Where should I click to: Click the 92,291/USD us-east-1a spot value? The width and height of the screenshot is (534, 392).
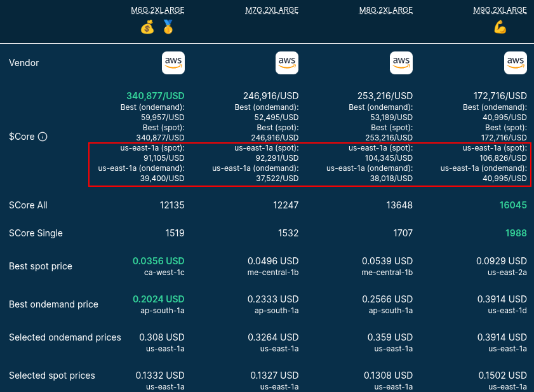tap(277, 158)
